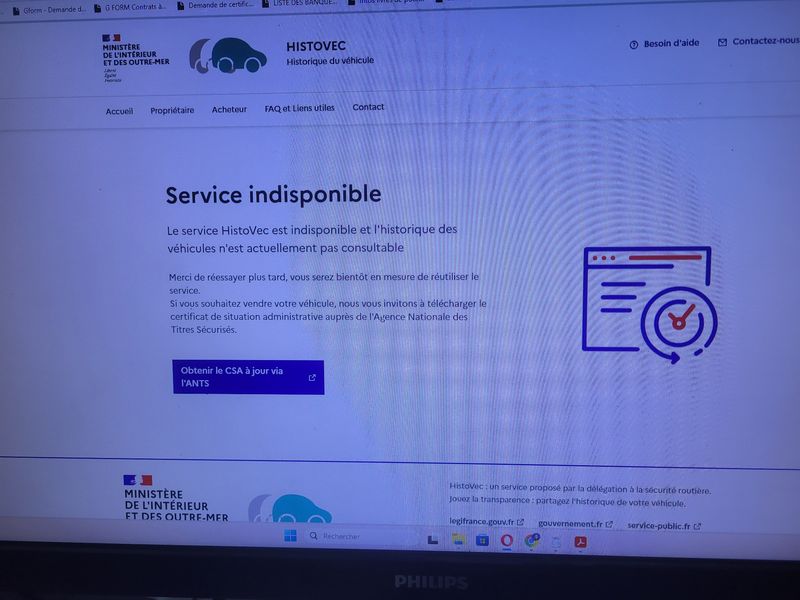Open FAQ et Liens utiles page
Viewport: 800px width, 600px height.
(x=299, y=108)
